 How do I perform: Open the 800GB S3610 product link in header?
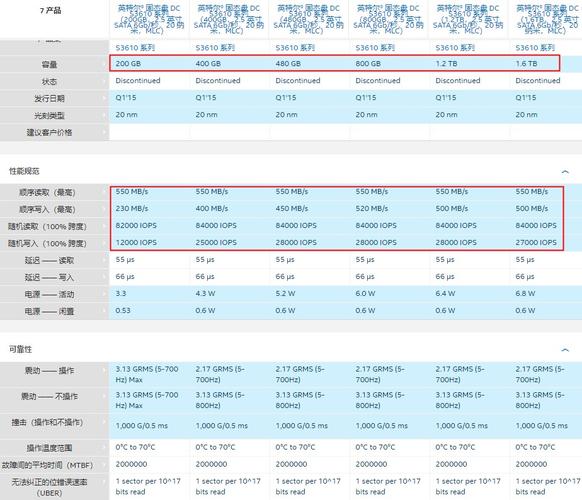click(x=388, y=19)
